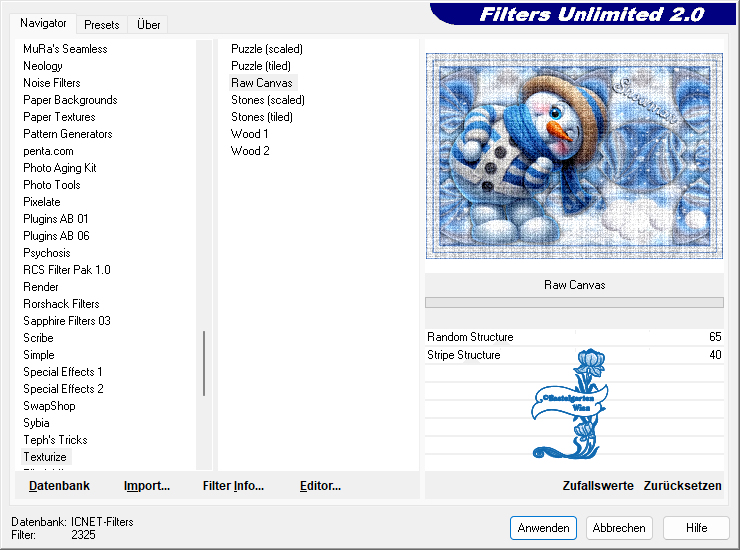Select Pixelate category

coord(42,202)
